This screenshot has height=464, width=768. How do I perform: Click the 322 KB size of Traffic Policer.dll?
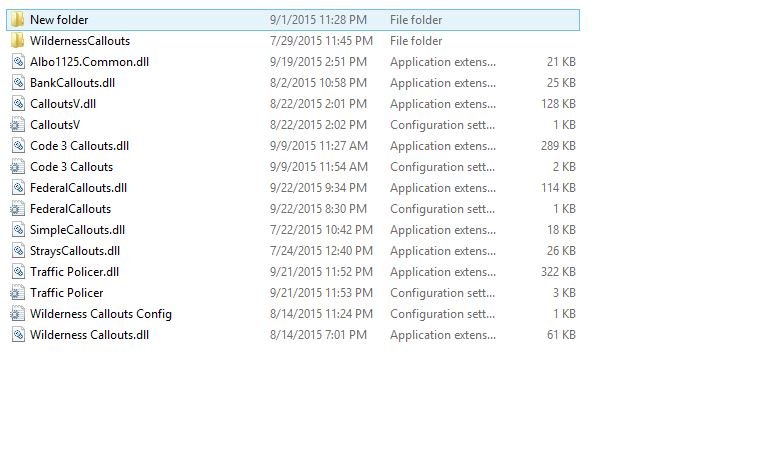[x=558, y=272]
